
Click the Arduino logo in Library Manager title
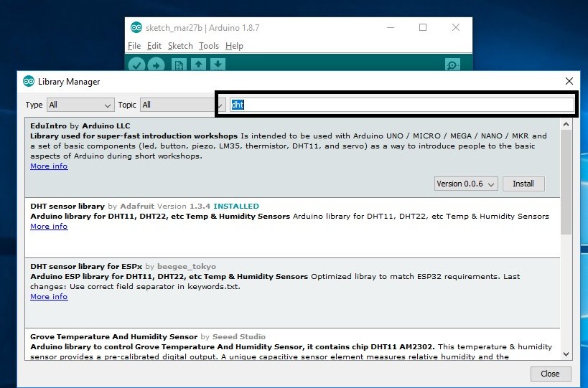pyautogui.click(x=29, y=81)
